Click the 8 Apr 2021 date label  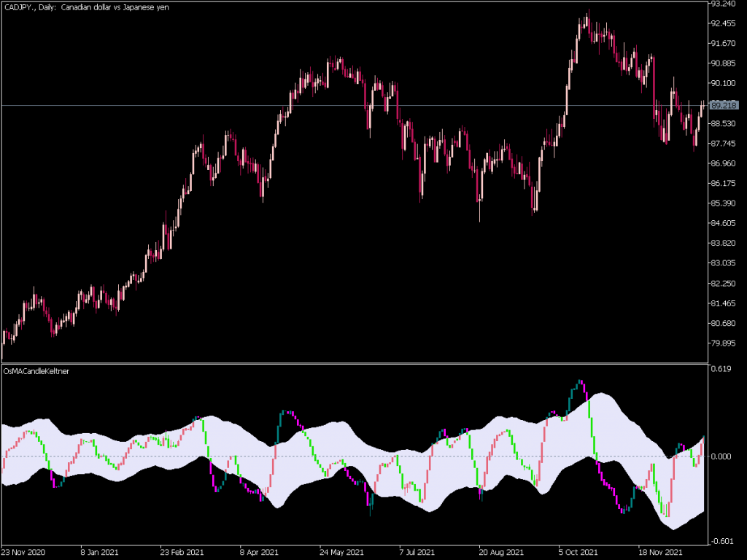tap(260, 552)
